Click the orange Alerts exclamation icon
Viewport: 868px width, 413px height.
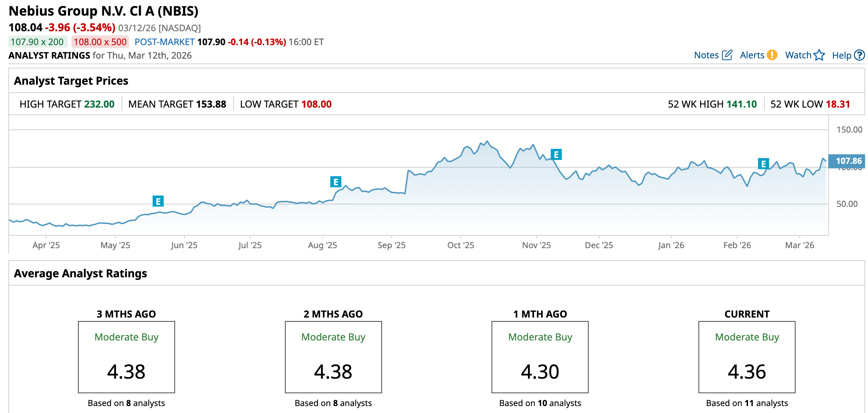pos(772,55)
